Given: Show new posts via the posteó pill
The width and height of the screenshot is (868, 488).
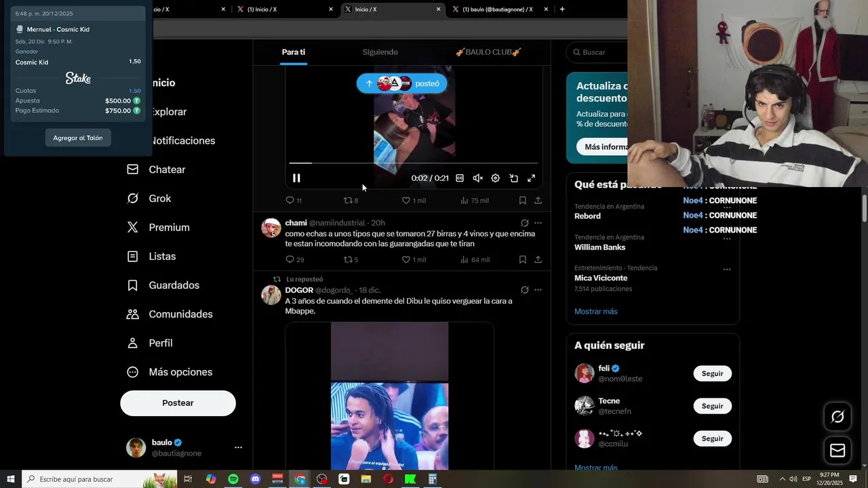Looking at the screenshot, I should [x=401, y=83].
